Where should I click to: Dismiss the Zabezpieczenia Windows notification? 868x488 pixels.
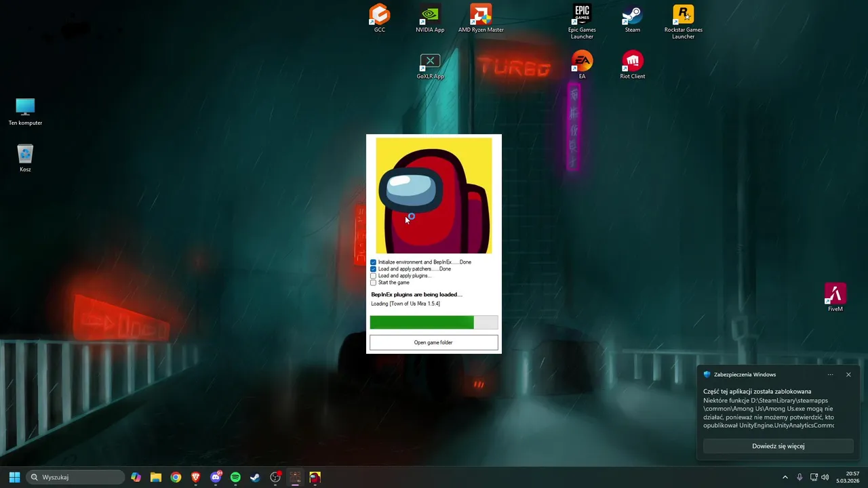pyautogui.click(x=848, y=374)
